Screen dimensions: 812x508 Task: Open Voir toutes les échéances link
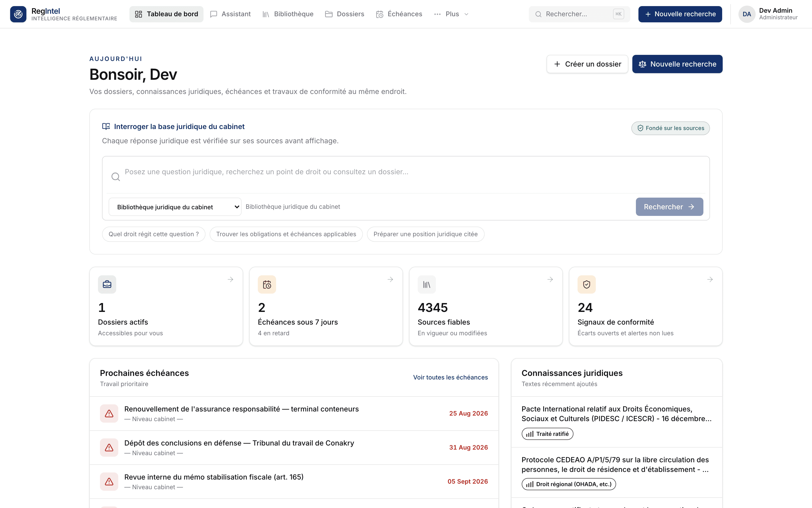(450, 378)
